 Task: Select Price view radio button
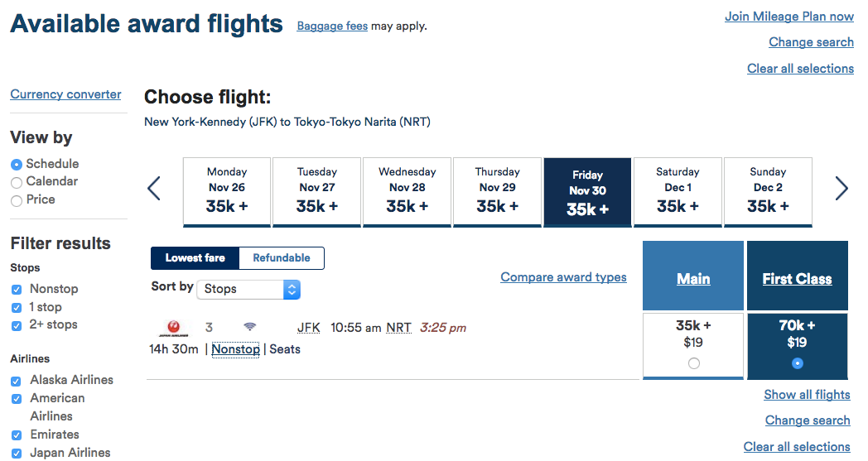click(17, 200)
